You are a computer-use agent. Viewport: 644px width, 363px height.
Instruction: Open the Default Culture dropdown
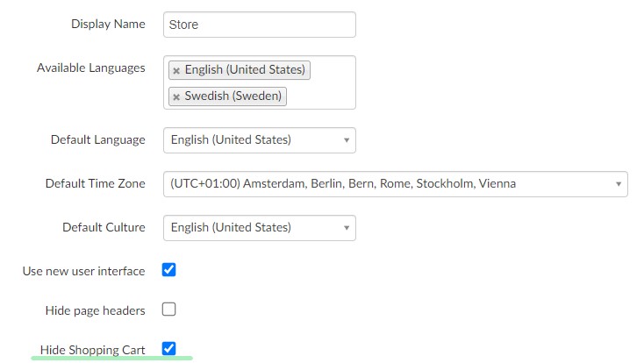[259, 227]
